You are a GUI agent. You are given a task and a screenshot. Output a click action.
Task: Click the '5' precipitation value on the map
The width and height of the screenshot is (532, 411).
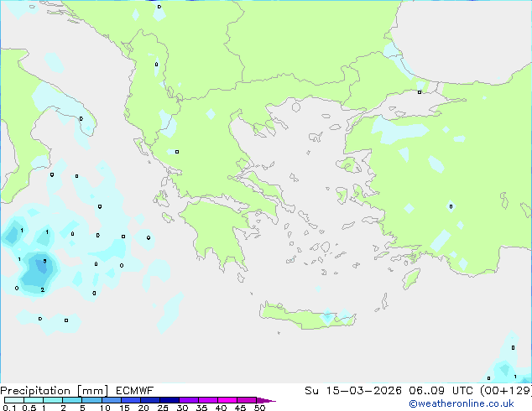44,261
